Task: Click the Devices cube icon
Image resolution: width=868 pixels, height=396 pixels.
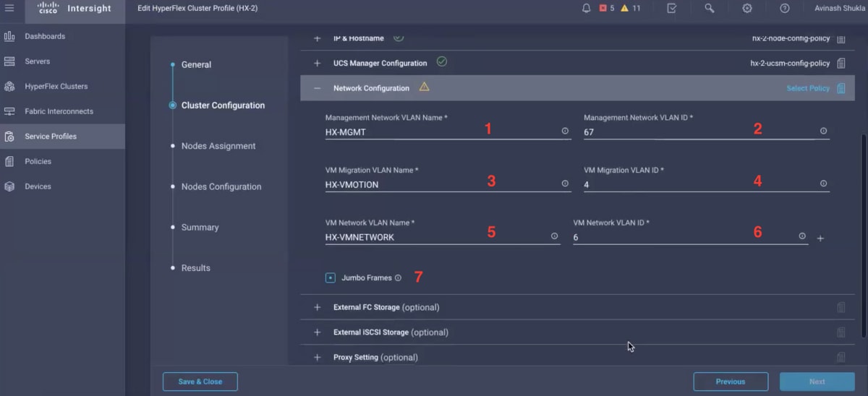Action: 9,186
